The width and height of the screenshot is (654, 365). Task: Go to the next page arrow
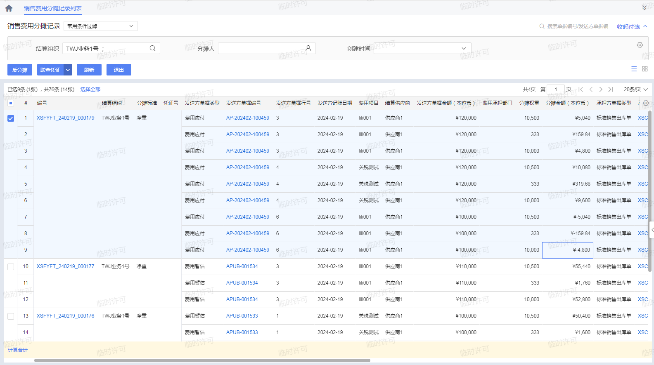tap(601, 89)
